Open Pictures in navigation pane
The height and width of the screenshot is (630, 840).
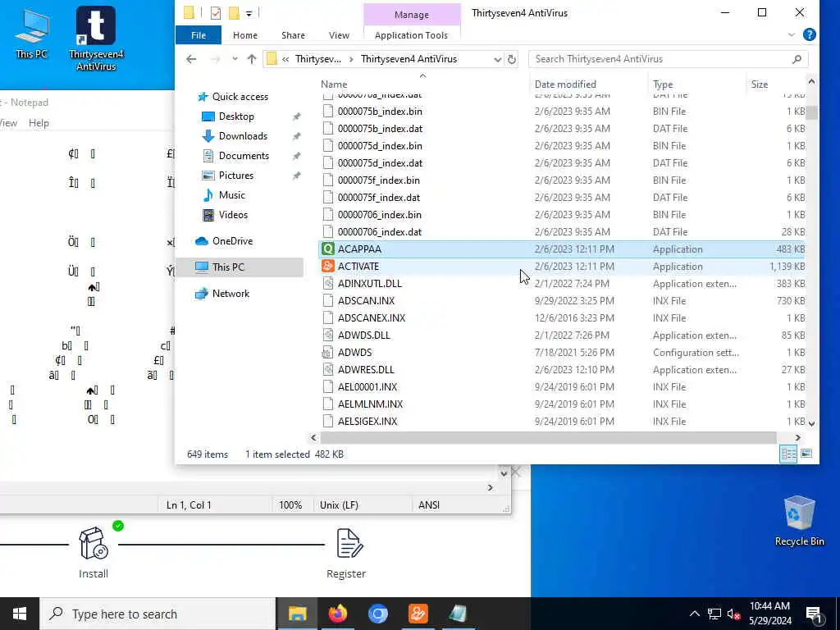235,176
